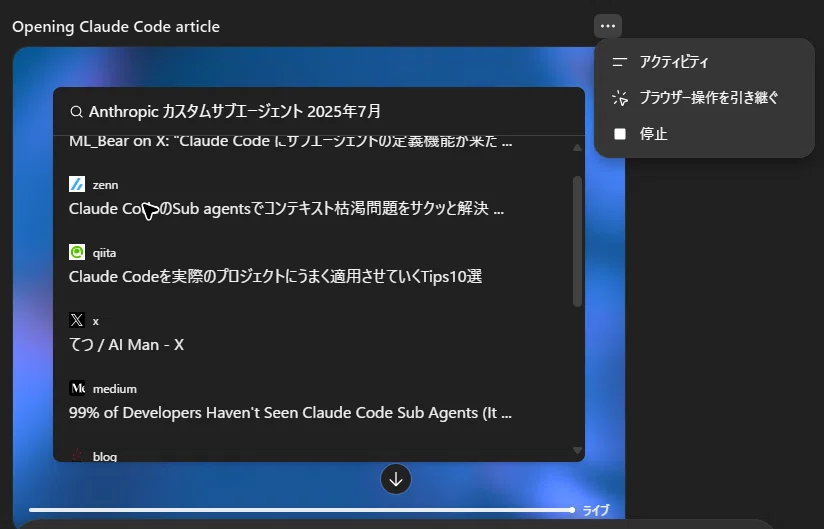824x529 pixels.
Task: Click the qiita site favicon
Action: coord(77,252)
